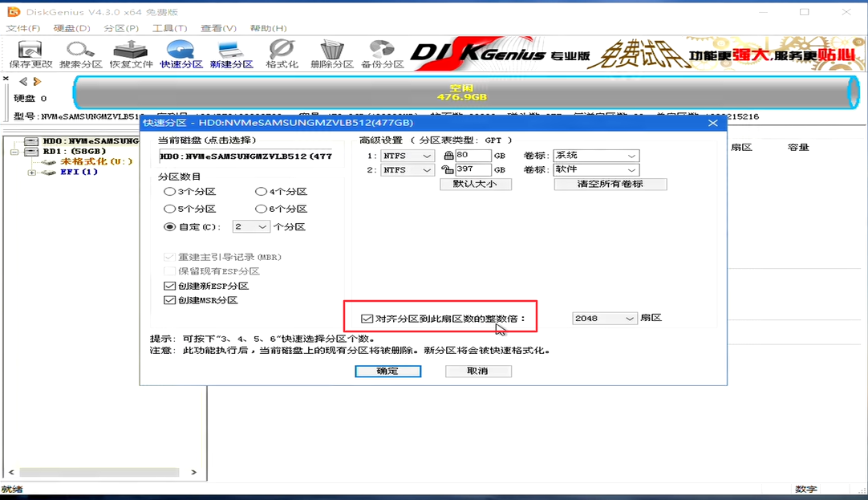Image resolution: width=868 pixels, height=500 pixels.
Task: Click the New Partition (新建分区) icon
Action: point(231,55)
